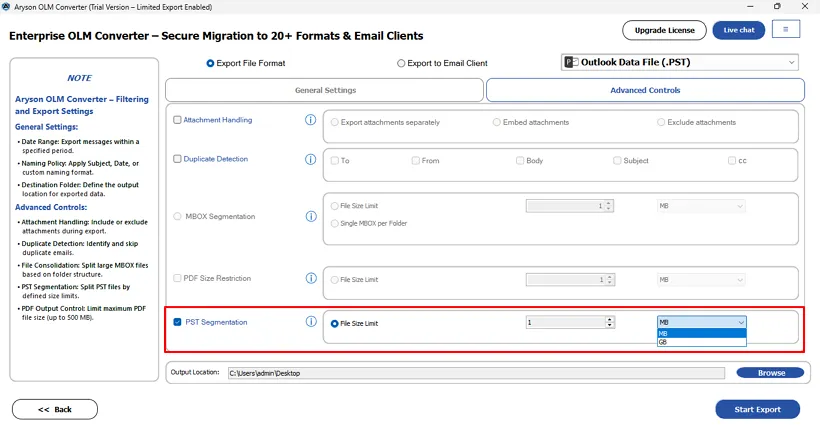Image resolution: width=820 pixels, height=432 pixels.
Task: Open the Outlook Data File (.PST) format dropdown
Action: (x=680, y=62)
